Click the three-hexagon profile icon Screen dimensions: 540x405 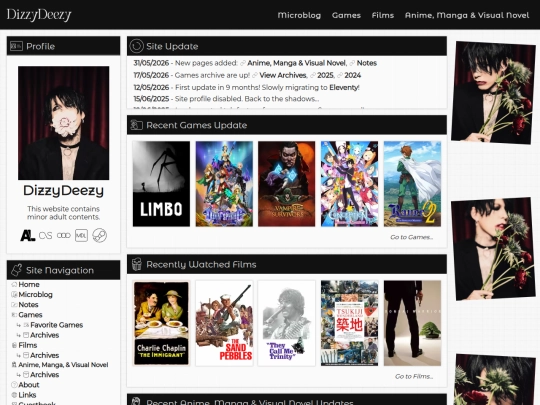click(x=64, y=236)
